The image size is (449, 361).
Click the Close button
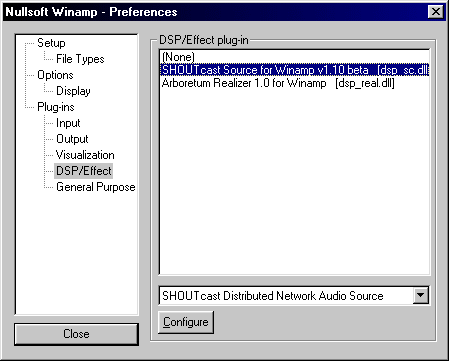76,334
